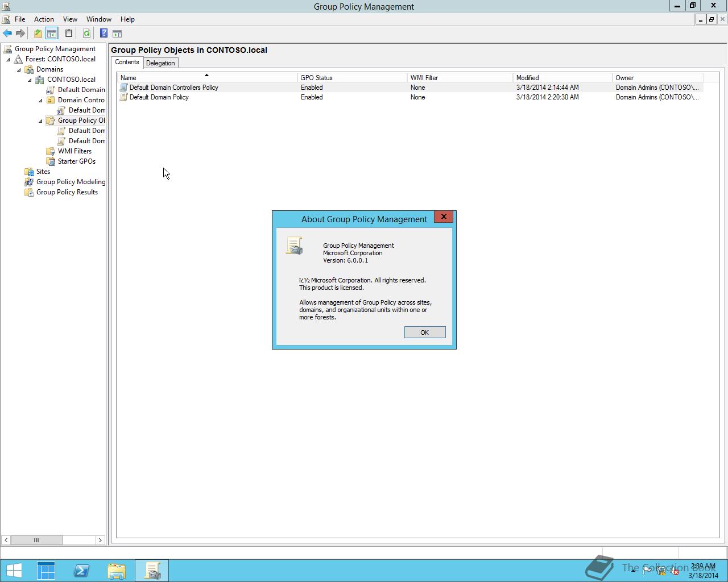728x582 pixels.
Task: Click the tree pane scroll-right arrow
Action: (x=100, y=540)
